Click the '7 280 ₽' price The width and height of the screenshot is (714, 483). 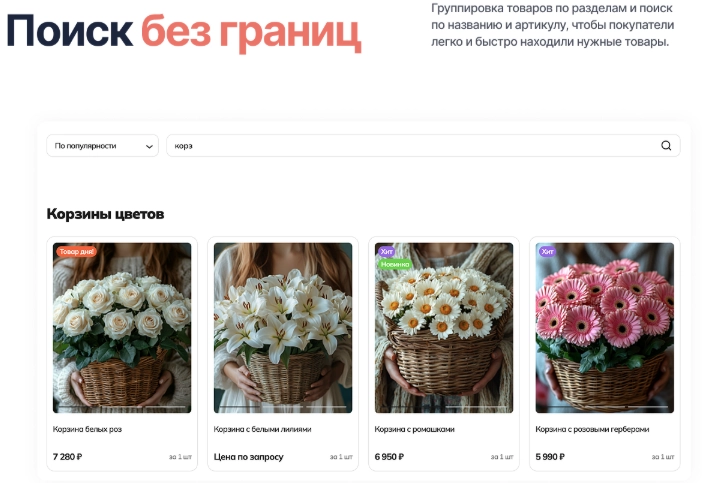(x=67, y=457)
